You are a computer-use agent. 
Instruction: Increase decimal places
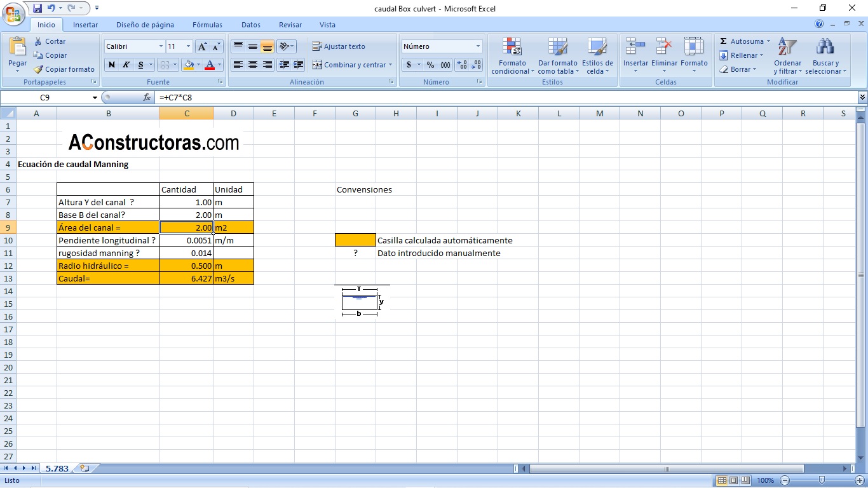pos(462,65)
